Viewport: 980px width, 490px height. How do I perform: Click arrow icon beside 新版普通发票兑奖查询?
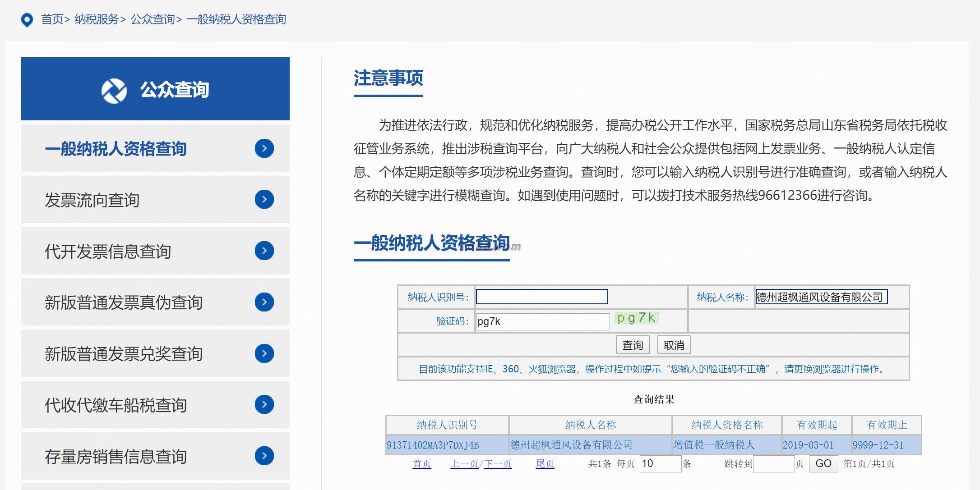click(264, 353)
